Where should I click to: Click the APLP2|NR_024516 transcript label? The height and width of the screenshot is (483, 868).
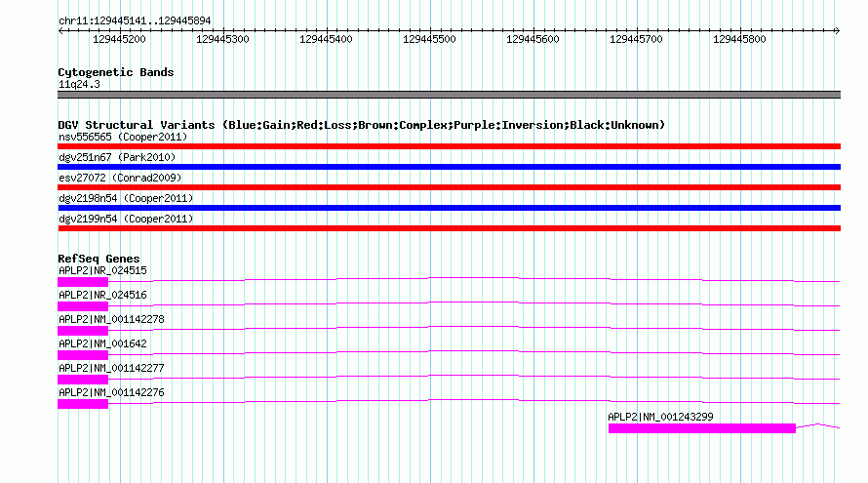102,296
